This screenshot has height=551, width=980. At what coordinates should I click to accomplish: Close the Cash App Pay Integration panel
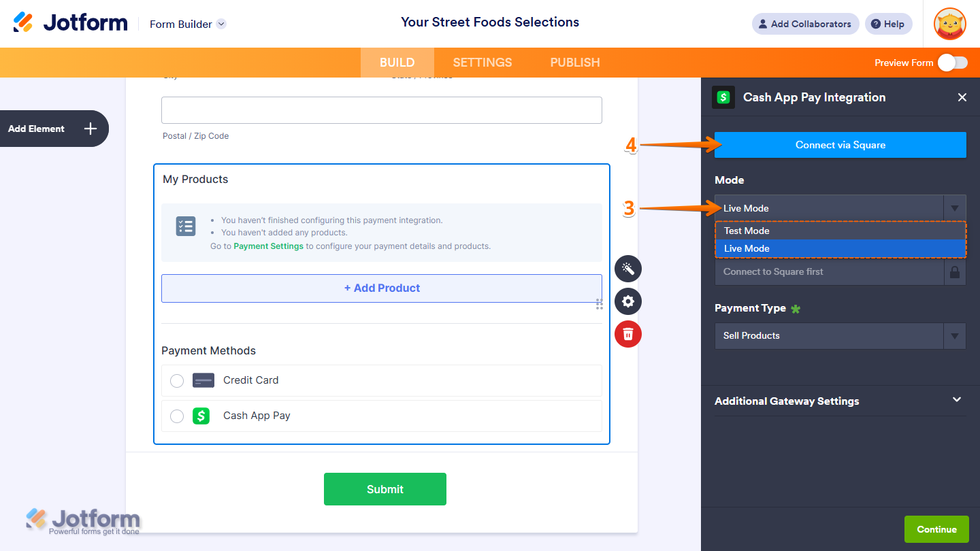point(962,97)
